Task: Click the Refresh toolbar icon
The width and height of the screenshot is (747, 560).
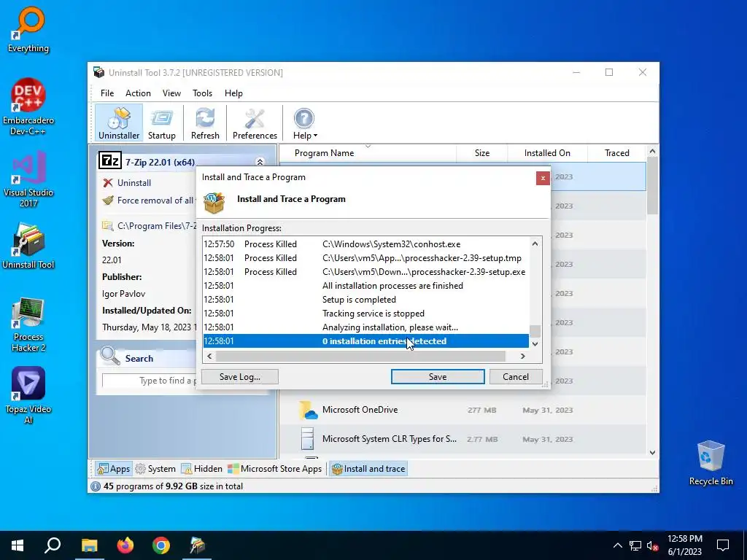Action: [205, 122]
